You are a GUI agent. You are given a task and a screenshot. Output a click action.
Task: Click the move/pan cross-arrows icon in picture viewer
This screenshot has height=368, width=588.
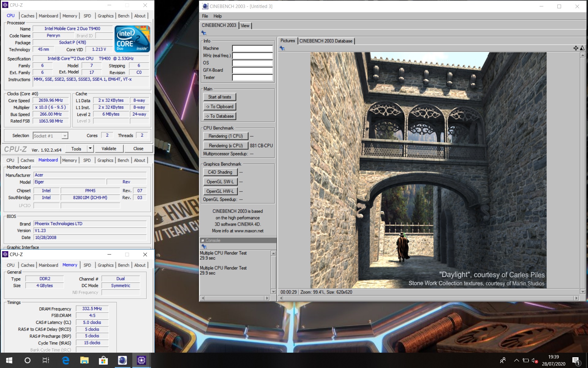coord(576,48)
